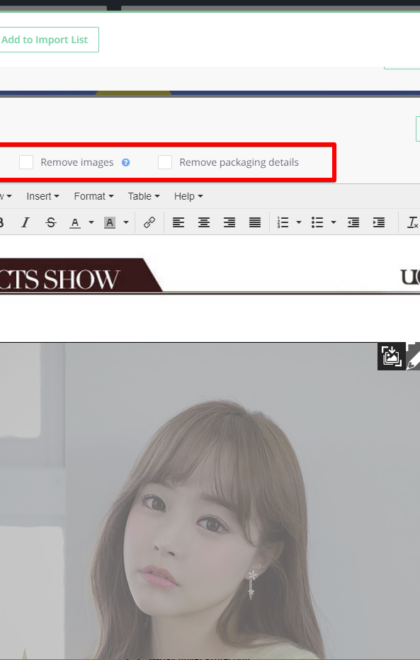Image resolution: width=420 pixels, height=660 pixels.
Task: Clear formatting with the Tx icon
Action: 412,222
